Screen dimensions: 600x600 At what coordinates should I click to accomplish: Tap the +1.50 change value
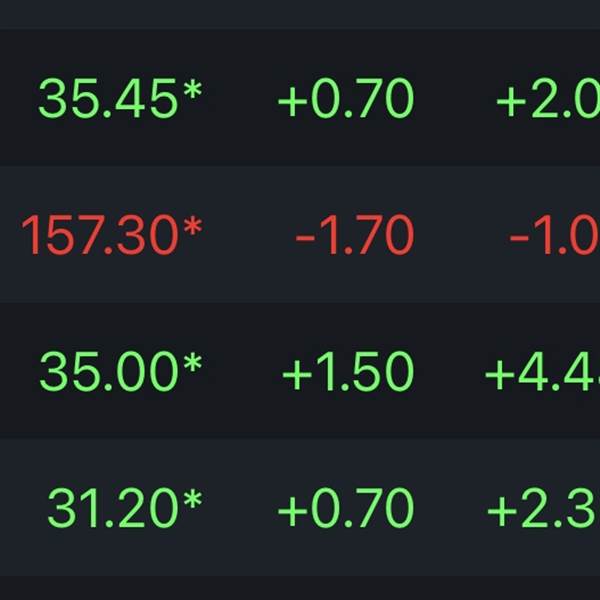click(348, 372)
